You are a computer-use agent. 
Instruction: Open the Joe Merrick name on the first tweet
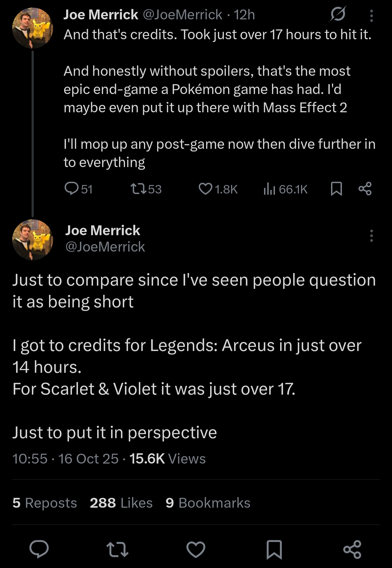(x=101, y=14)
